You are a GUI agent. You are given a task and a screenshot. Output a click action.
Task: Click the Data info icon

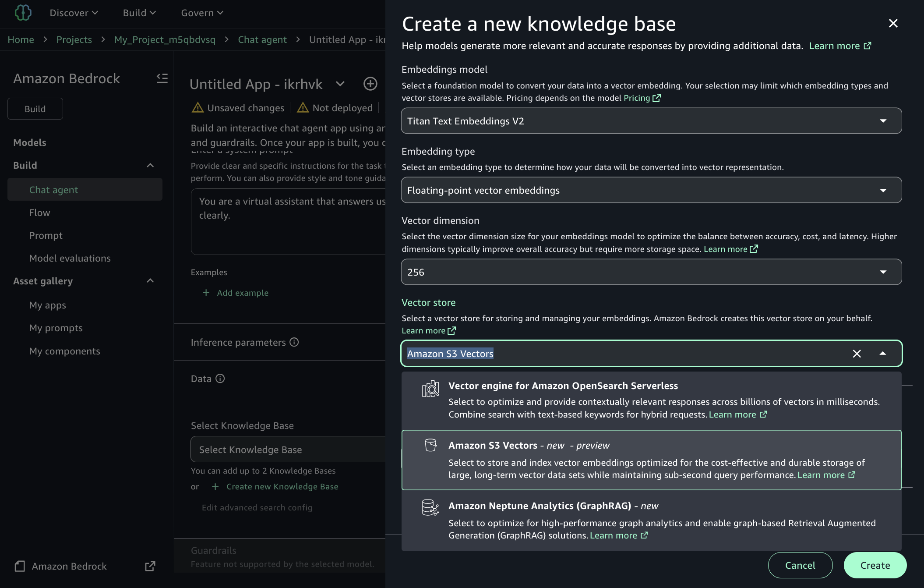click(x=220, y=379)
